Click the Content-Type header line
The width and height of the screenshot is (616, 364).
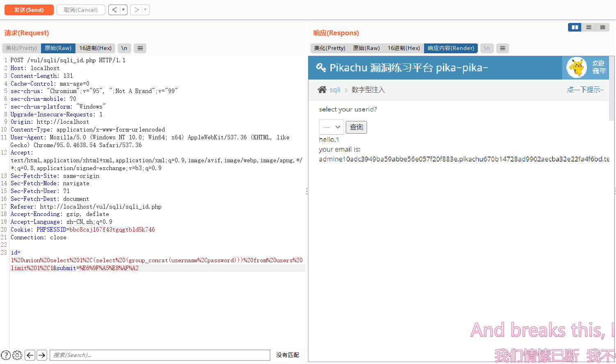(88, 130)
